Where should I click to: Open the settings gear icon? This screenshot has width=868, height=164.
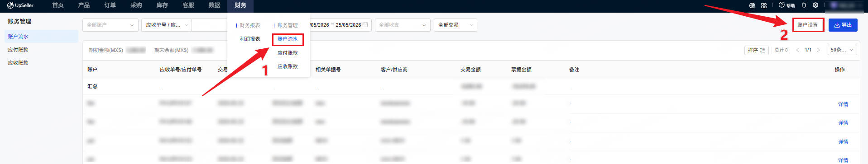(x=815, y=5)
